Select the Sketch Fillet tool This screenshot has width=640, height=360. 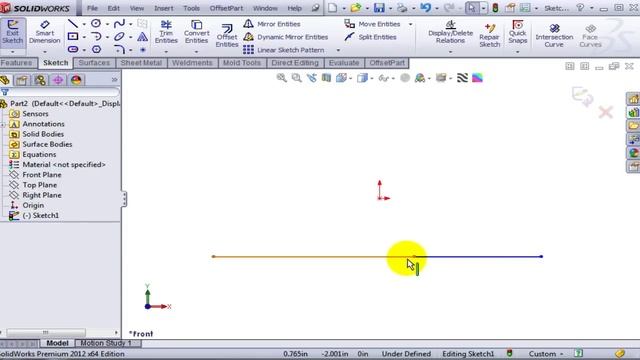[119, 49]
